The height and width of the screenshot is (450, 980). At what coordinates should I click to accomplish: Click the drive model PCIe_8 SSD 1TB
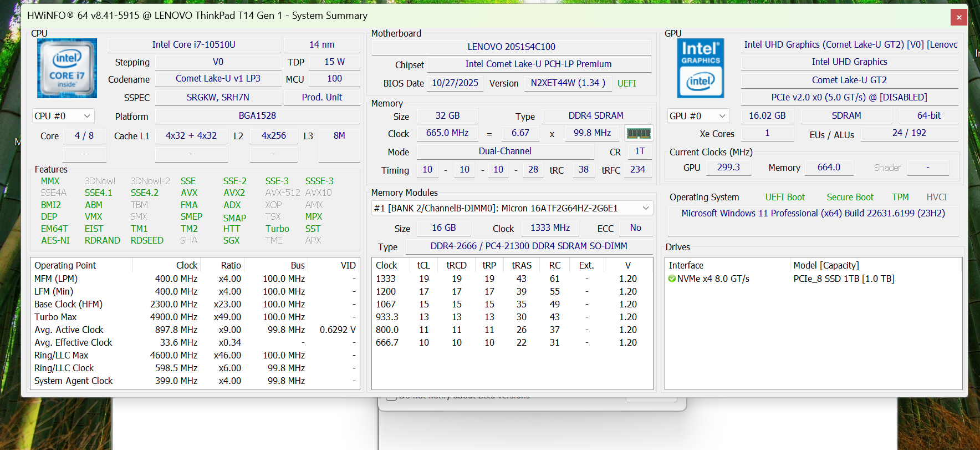click(844, 279)
